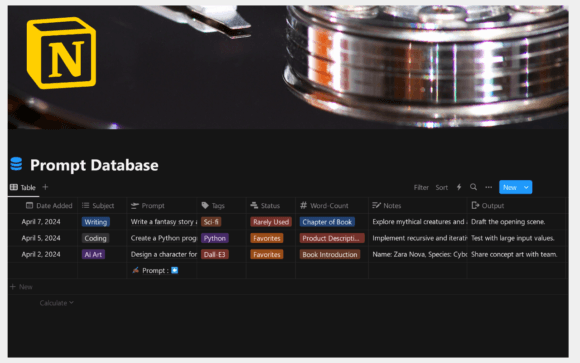Click the Sci-fi tag
580x363 pixels.
pos(211,222)
